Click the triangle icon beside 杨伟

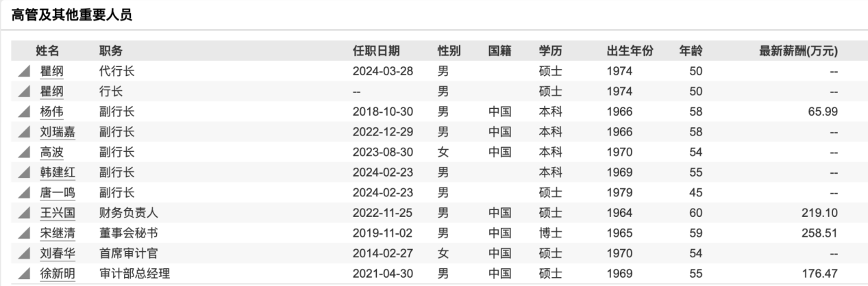[25, 112]
